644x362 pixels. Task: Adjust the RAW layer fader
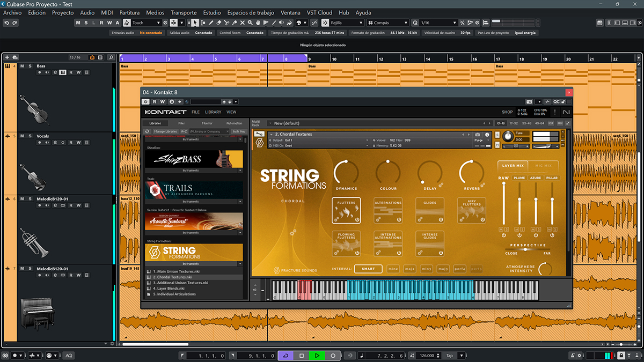503,204
